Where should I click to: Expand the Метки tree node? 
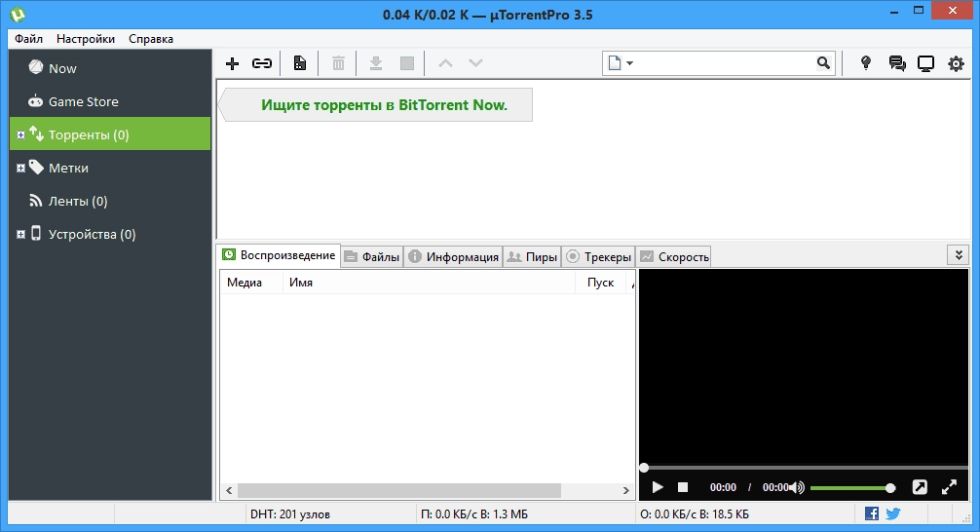pyautogui.click(x=20, y=168)
